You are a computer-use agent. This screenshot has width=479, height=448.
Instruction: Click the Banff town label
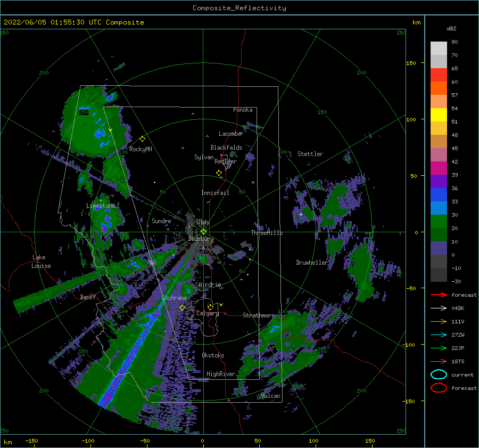88,297
